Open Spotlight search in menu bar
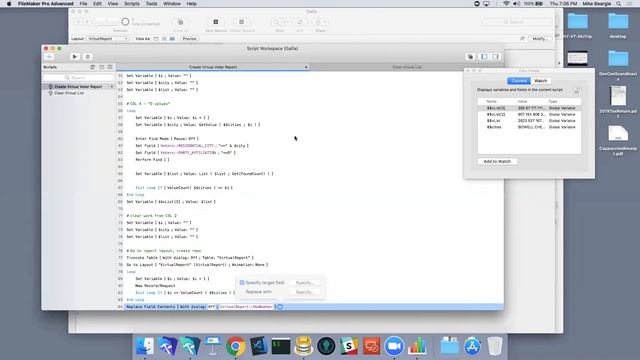This screenshot has height=360, width=640. (x=619, y=4)
